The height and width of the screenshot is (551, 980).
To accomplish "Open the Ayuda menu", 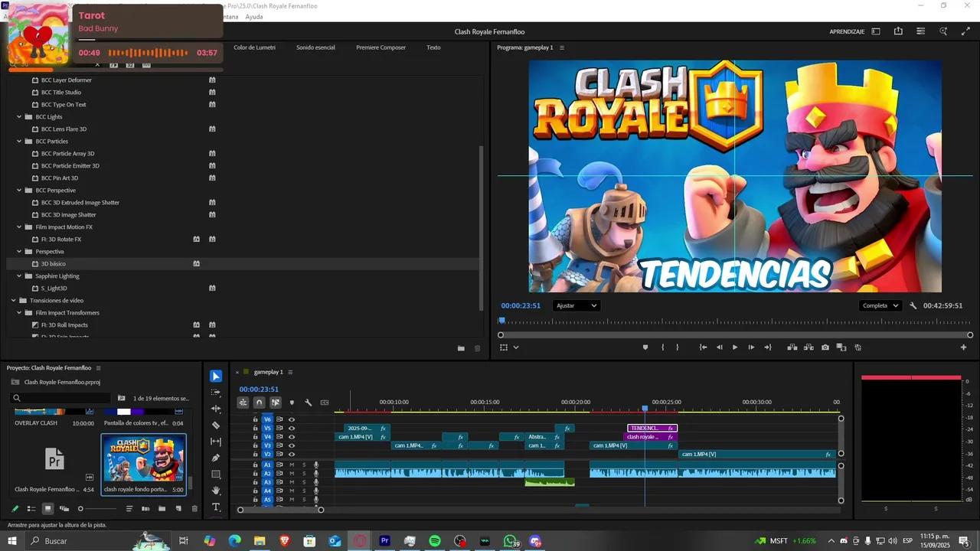I will (x=254, y=16).
